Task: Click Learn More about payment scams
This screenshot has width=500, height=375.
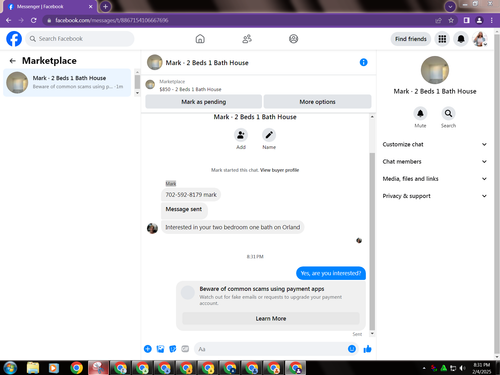Action: tap(271, 318)
